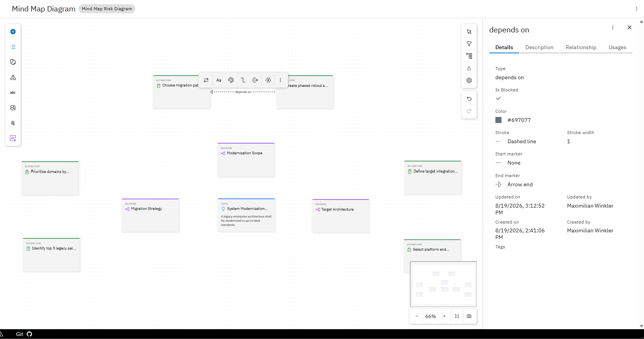Click the blue add element plus button
The height and width of the screenshot is (339, 644).
coord(13,32)
